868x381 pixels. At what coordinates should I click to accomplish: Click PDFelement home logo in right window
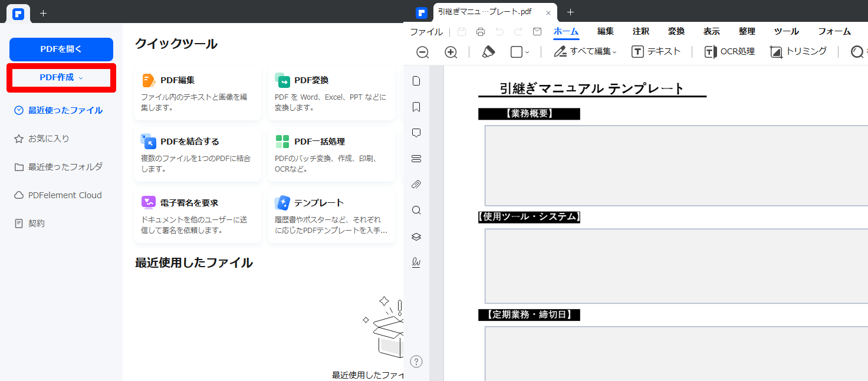421,13
